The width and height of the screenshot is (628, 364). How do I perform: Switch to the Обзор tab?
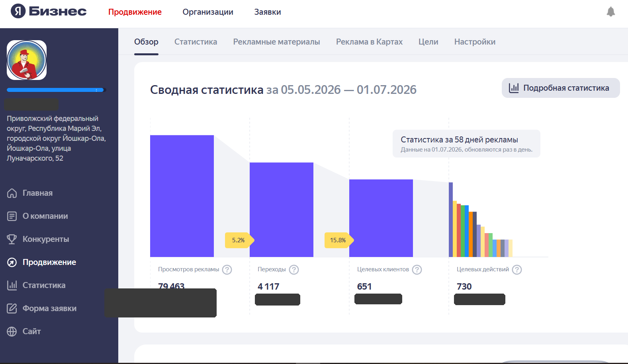tap(146, 42)
